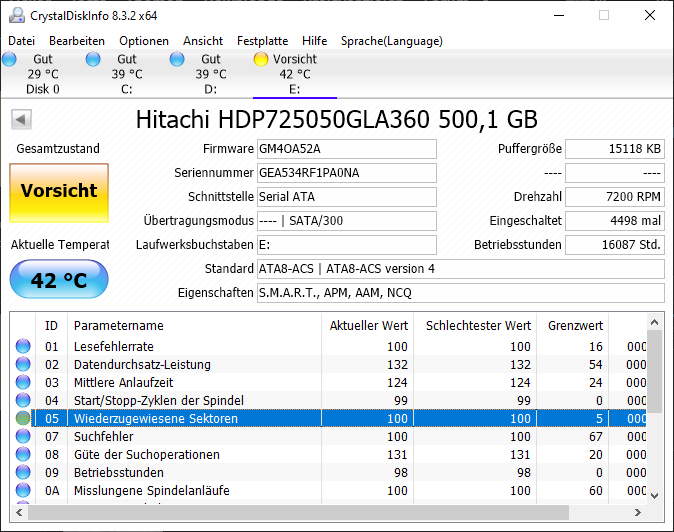Click status orb of Güte der Suchoperationen row

23,455
